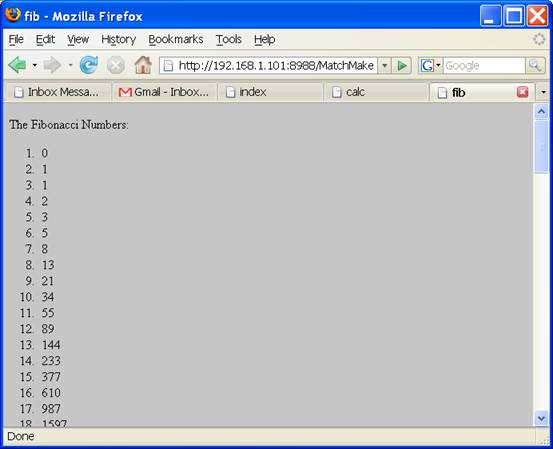This screenshot has width=553, height=449.
Task: Open the tab list dropdown arrow
Action: click(x=543, y=92)
